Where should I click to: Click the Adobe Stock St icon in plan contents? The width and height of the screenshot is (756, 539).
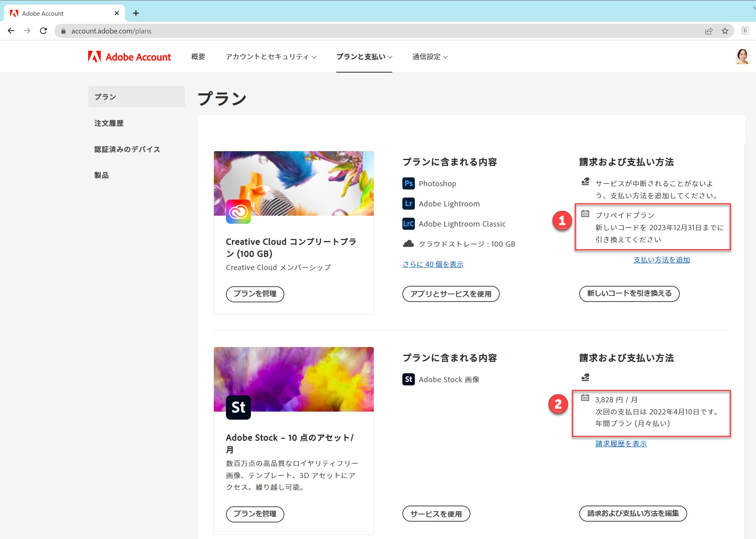[408, 379]
